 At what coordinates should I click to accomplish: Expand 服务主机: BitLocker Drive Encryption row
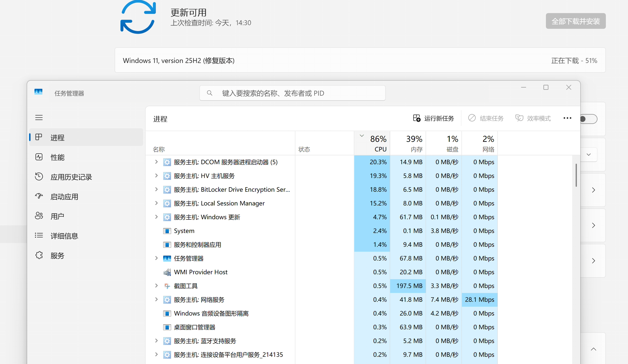156,189
